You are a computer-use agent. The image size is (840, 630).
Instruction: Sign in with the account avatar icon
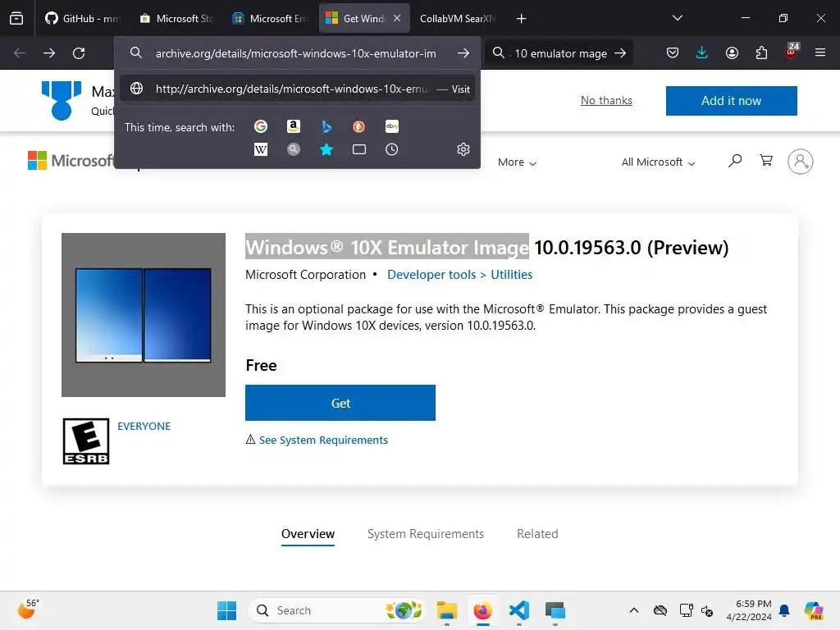click(x=801, y=162)
